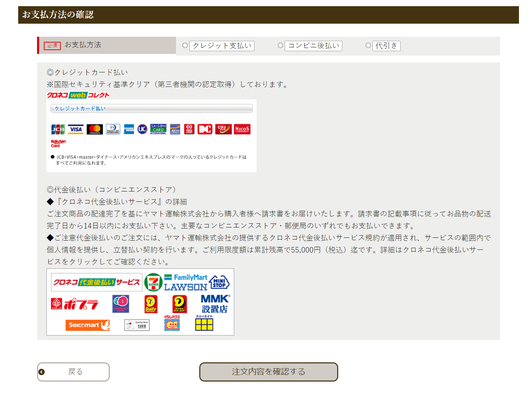The width and height of the screenshot is (532, 397).
Task: Click the Diners Club logo
Action: tap(113, 129)
